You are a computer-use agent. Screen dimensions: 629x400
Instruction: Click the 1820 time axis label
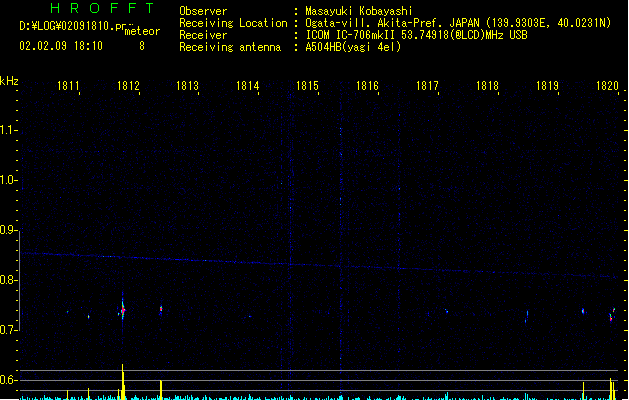click(x=607, y=85)
